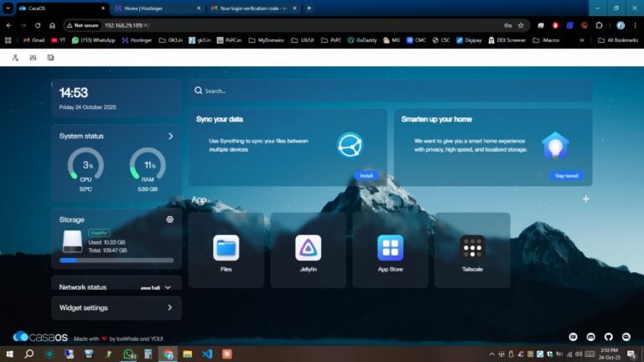Open the Discord icon in the footer
The height and width of the screenshot is (362, 644).
click(592, 336)
